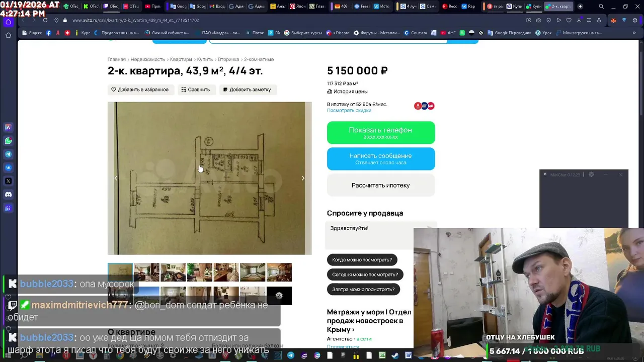This screenshot has width=644, height=362.
Task: Click the sidebar bookmarks star icon
Action: tap(8, 35)
